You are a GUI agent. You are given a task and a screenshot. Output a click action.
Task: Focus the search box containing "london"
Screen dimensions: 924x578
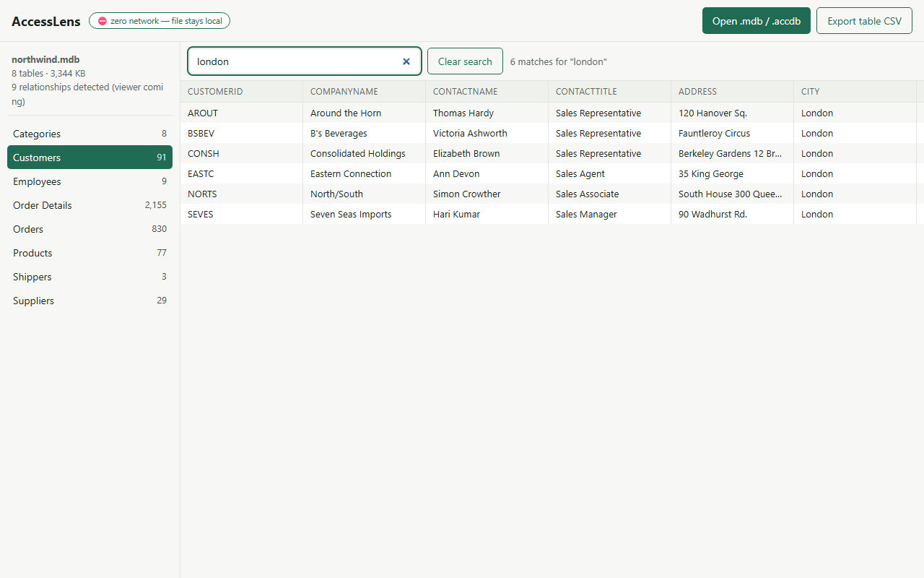(305, 61)
